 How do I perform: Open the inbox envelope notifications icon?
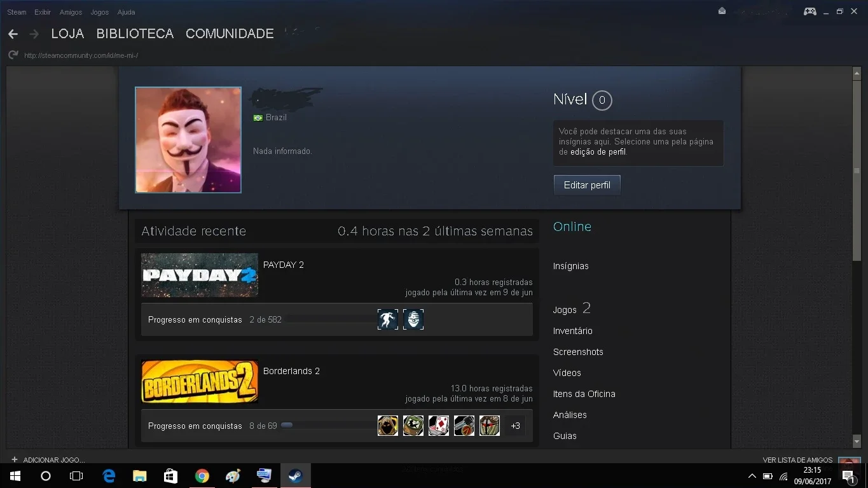point(722,11)
